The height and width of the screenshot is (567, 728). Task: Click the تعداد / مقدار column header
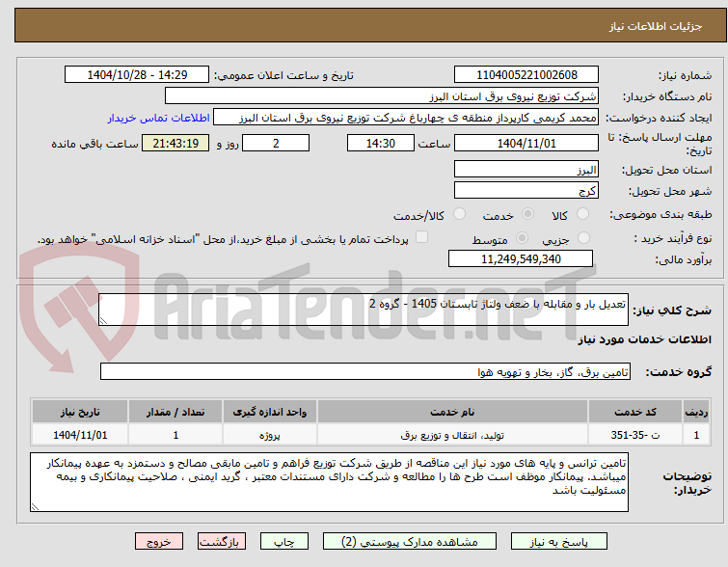(x=175, y=412)
